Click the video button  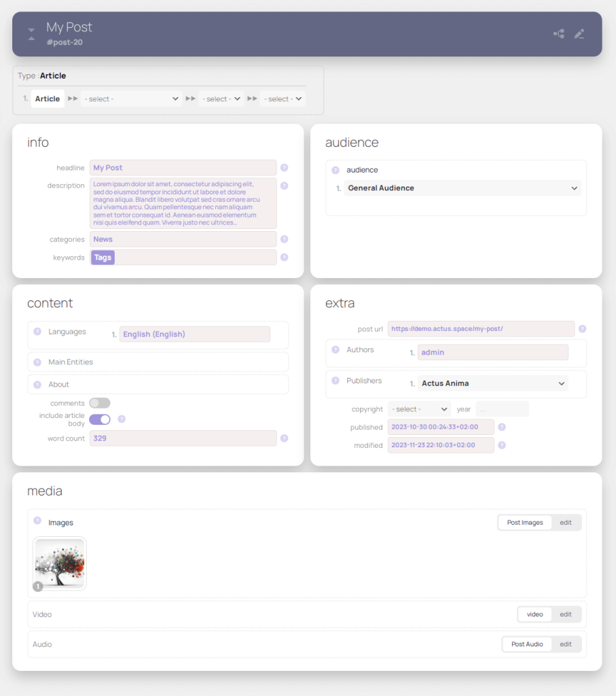click(535, 614)
